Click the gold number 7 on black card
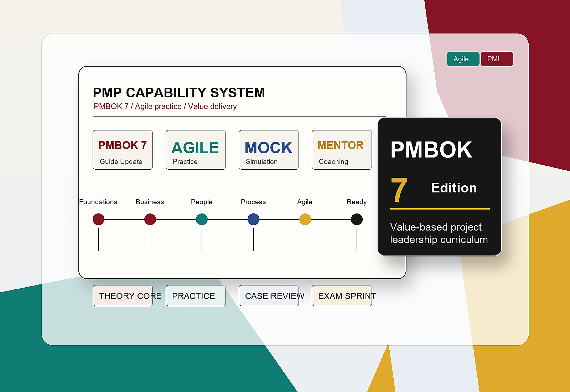Image resolution: width=570 pixels, height=392 pixels. (399, 189)
